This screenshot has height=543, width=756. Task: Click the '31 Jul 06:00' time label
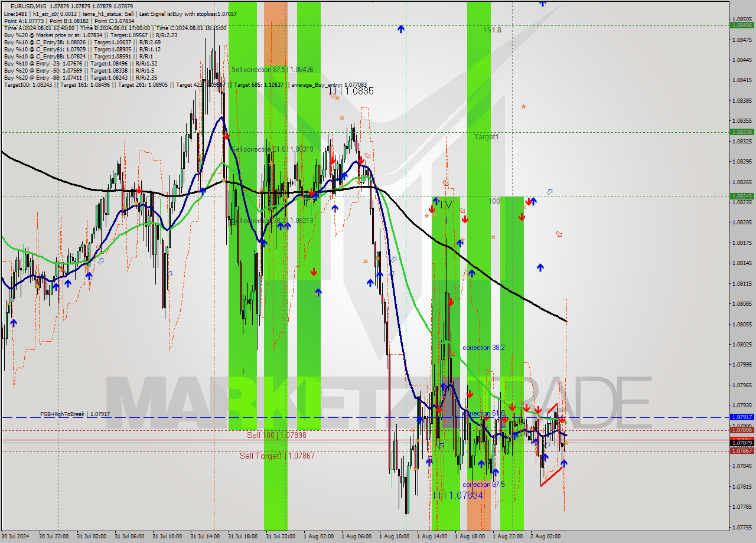pyautogui.click(x=129, y=537)
